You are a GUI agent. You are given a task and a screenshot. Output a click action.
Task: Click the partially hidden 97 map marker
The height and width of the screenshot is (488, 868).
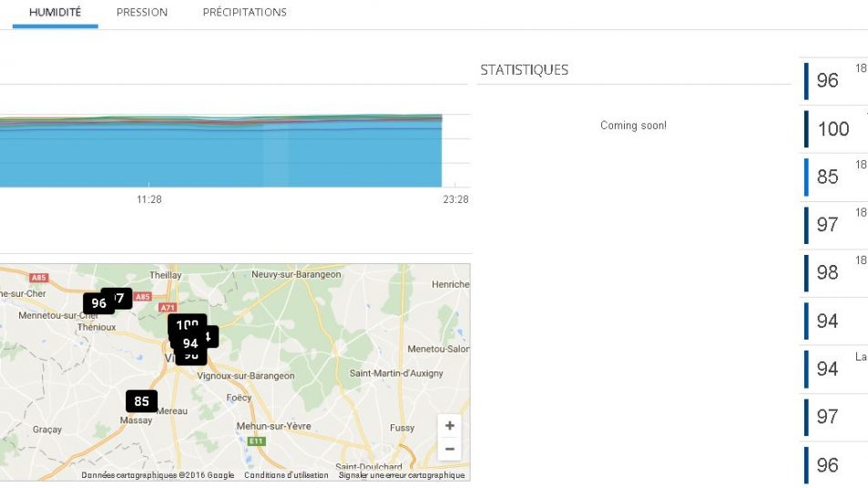(122, 298)
